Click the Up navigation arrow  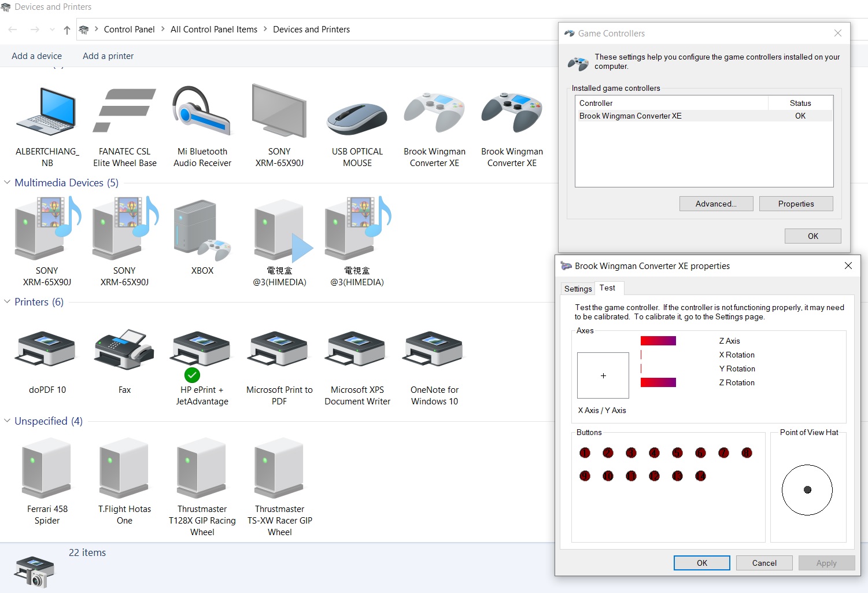[67, 30]
